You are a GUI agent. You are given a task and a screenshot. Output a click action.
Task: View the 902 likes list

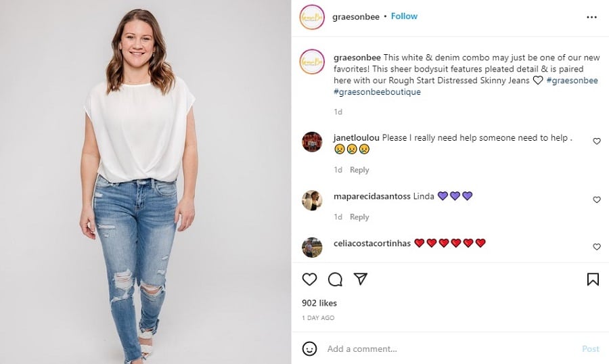pyautogui.click(x=319, y=303)
